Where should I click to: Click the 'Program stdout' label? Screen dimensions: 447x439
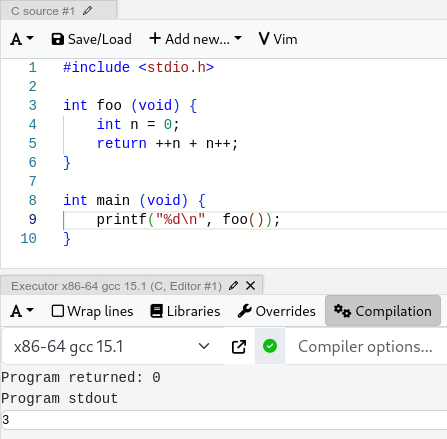[x=59, y=398]
